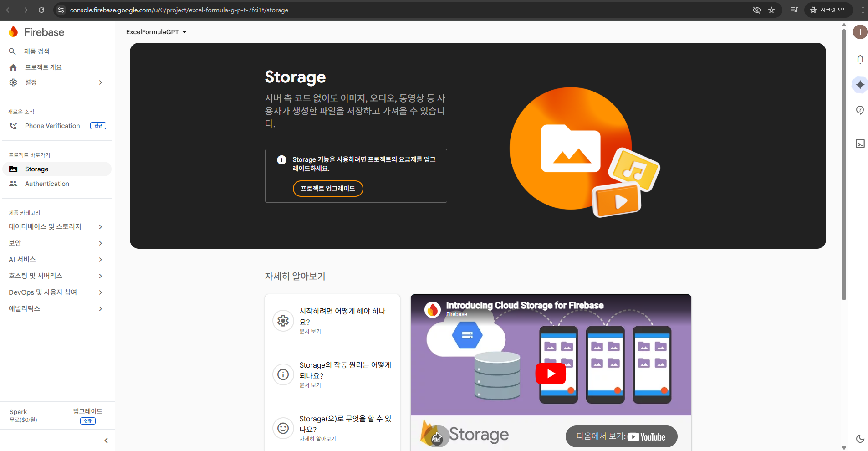
Task: Open the ExcelFormulaGPT project dropdown
Action: click(x=156, y=32)
